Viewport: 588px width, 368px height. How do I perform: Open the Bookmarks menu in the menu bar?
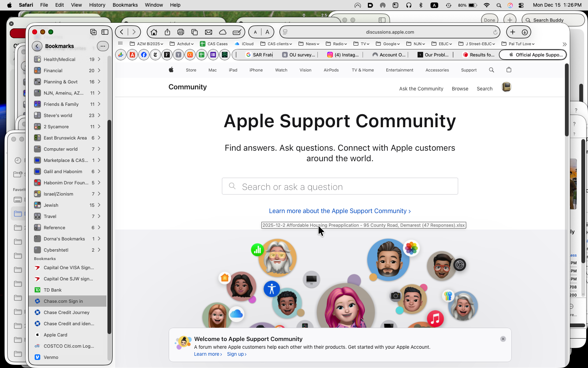[x=125, y=5]
